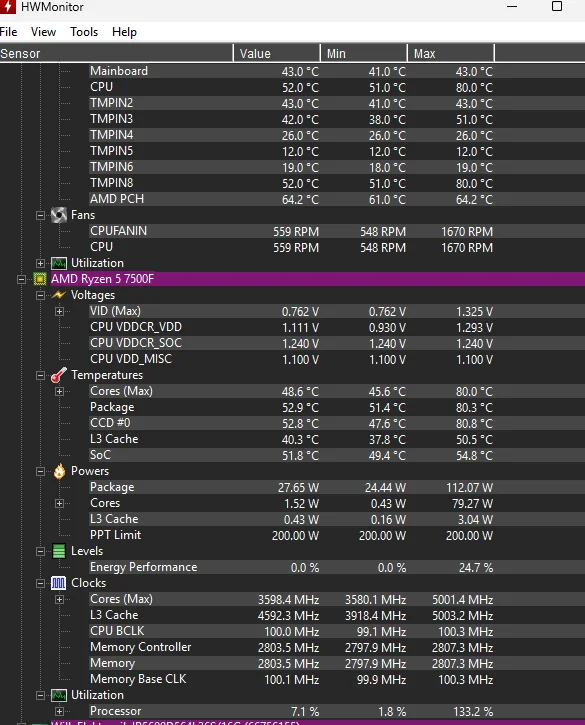Image resolution: width=585 pixels, height=725 pixels.
Task: Click the AMD Ryzen 5 7500F chip icon
Action: click(x=40, y=279)
